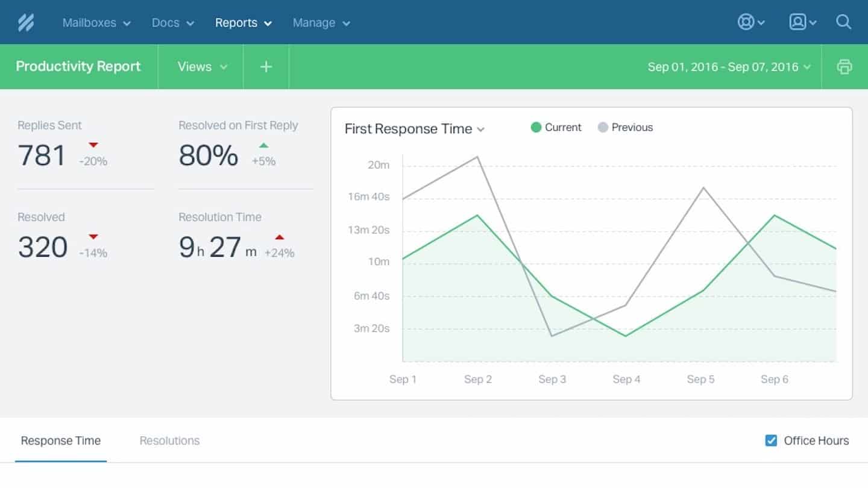Click the +24% change text
Viewport: 868px width, 488px height.
pos(280,253)
